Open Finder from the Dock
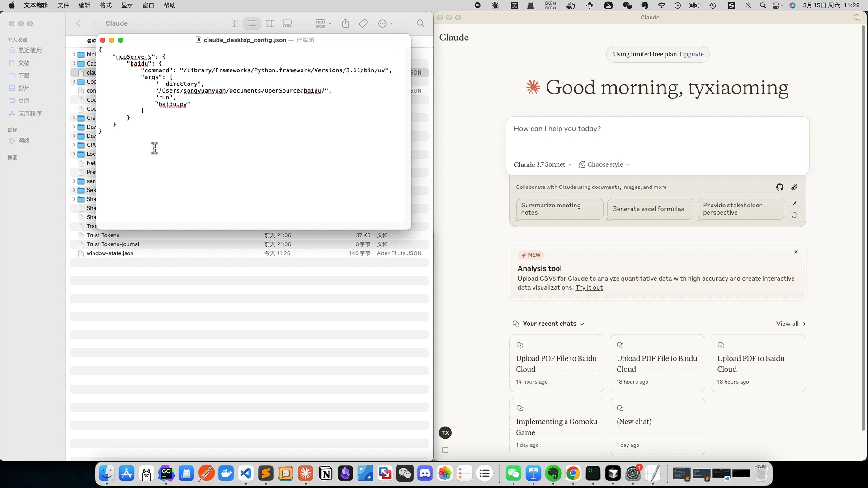 point(106,473)
